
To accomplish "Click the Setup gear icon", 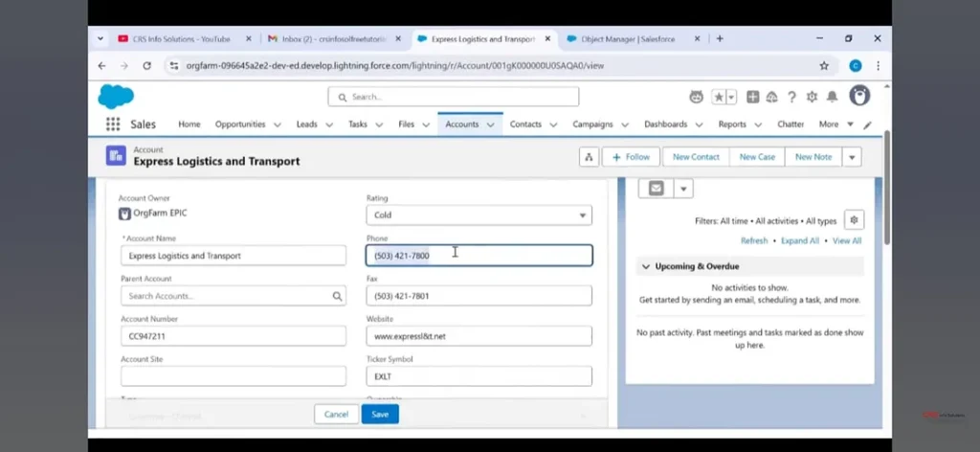I will pyautogui.click(x=812, y=97).
